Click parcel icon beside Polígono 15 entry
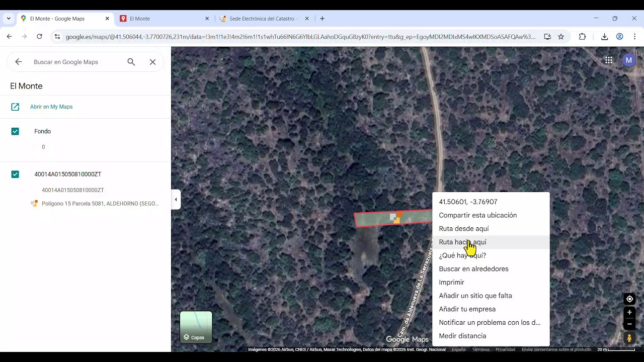Image resolution: width=644 pixels, height=362 pixels. tap(34, 204)
